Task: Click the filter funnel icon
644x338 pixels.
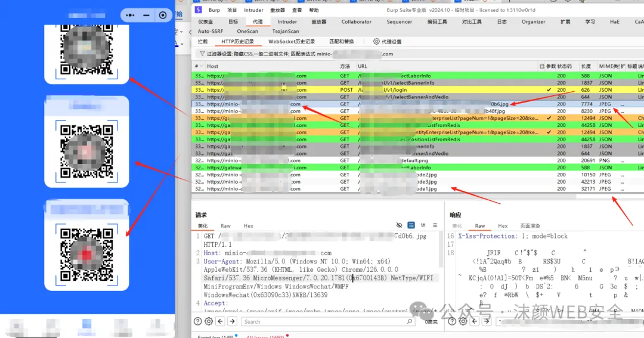Action: [x=202, y=54]
